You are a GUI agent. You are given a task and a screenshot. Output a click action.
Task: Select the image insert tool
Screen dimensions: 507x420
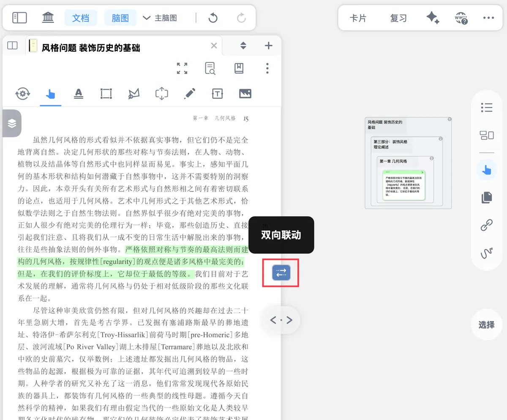[245, 93]
